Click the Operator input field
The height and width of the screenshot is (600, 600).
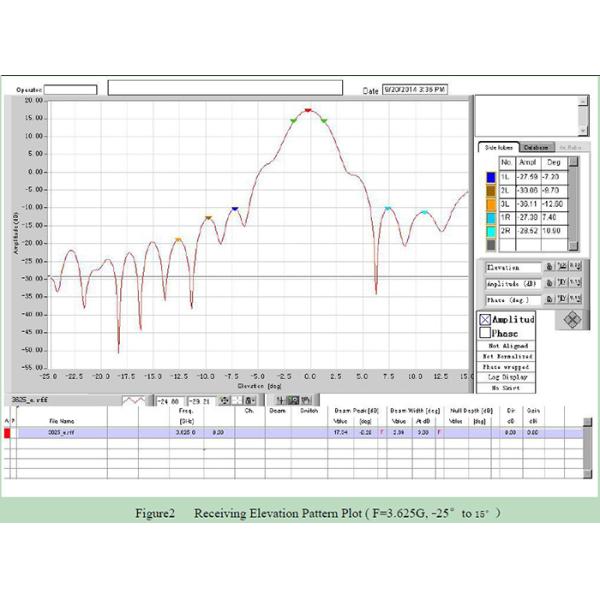pos(70,90)
